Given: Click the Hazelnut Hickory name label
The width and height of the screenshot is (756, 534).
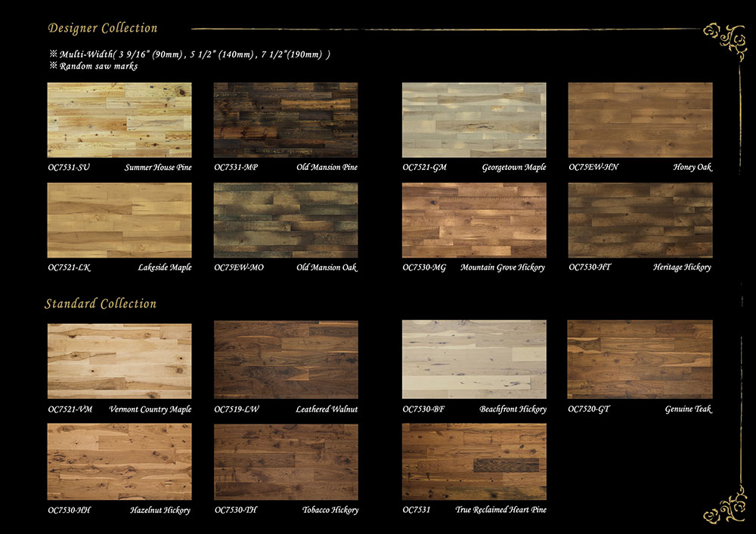Looking at the screenshot, I should point(160,511).
